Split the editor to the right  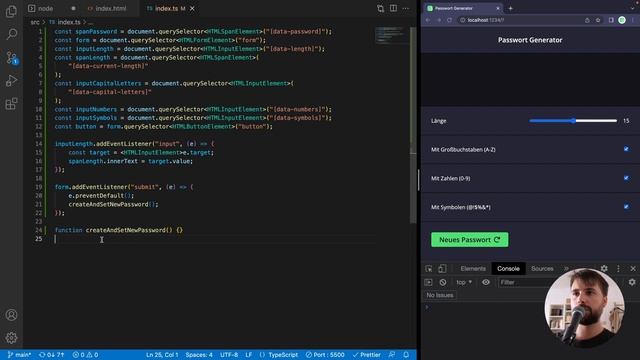393,8
